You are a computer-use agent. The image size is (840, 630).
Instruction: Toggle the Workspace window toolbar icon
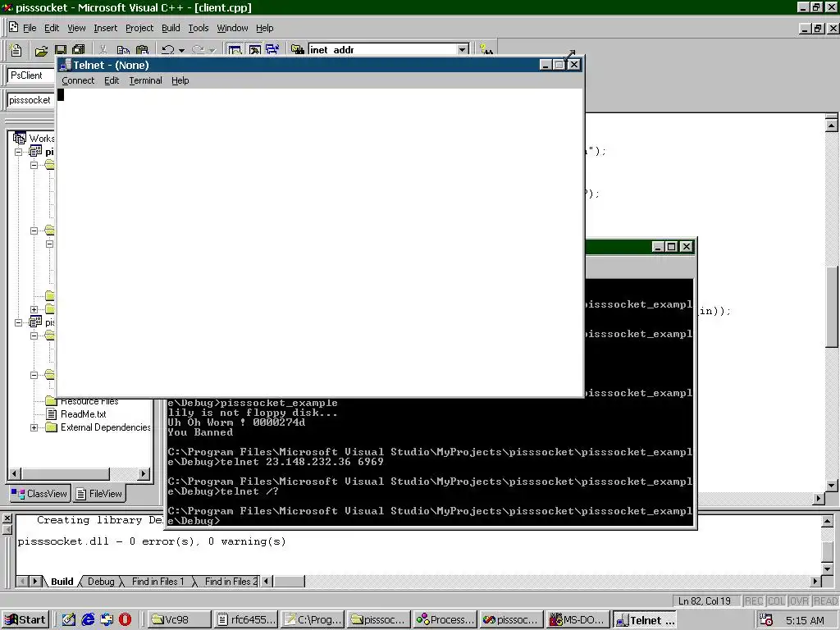[235, 50]
